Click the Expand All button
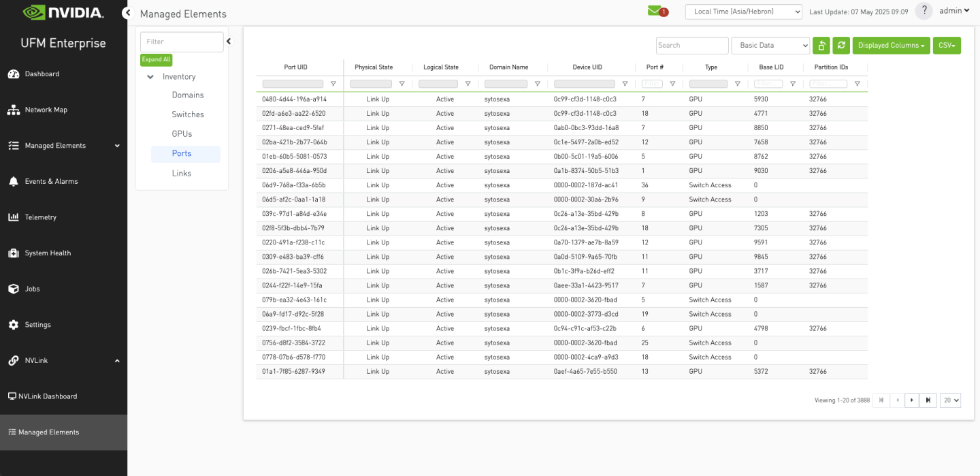 tap(156, 59)
